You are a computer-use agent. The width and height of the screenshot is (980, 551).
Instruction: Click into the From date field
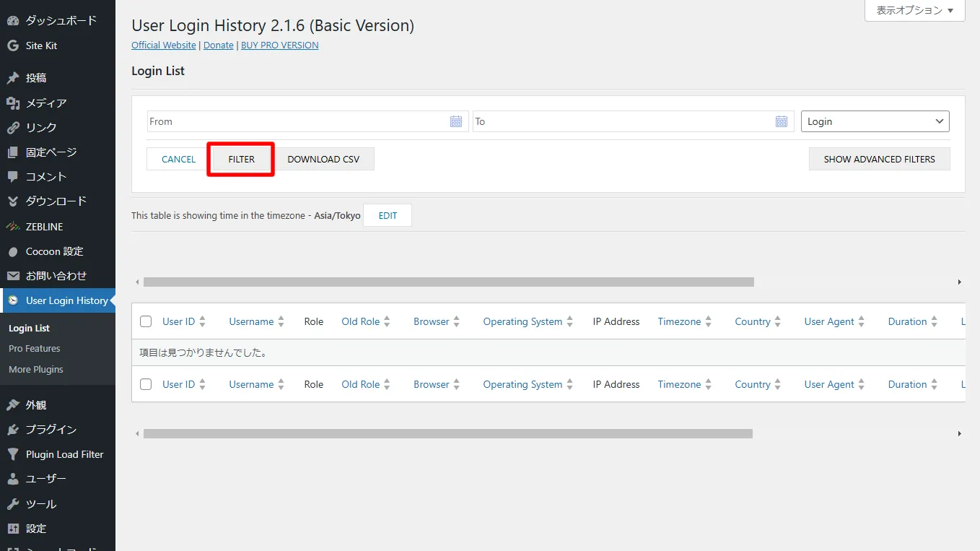pos(307,121)
